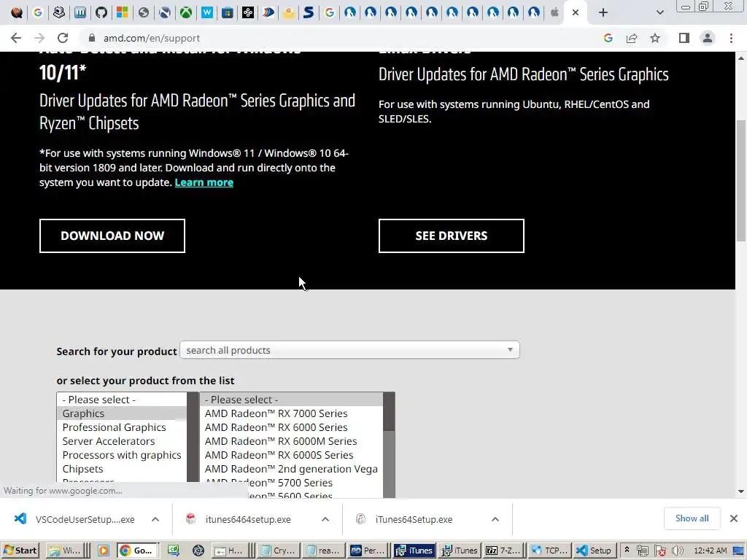Expand itunes6464setup.exe options chevron
Screen dimensions: 747x560
click(325, 519)
